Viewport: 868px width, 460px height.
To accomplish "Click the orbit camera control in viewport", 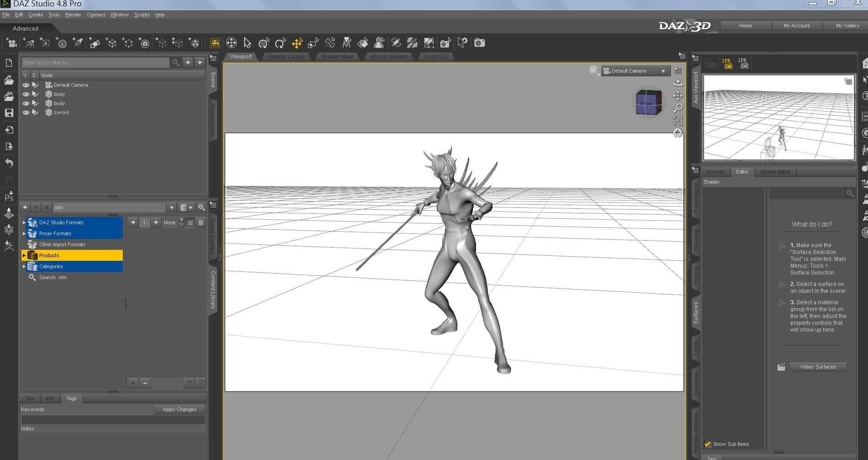I will tap(678, 83).
